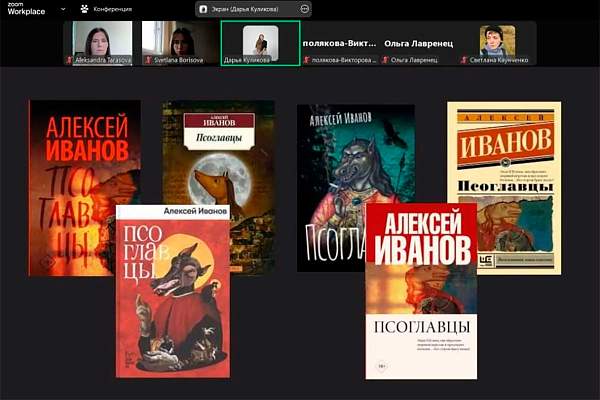Viewport: 600px width, 400px height.
Task: Expand the dropdown arrow beside Zoom Workplace
Action: coord(63,9)
